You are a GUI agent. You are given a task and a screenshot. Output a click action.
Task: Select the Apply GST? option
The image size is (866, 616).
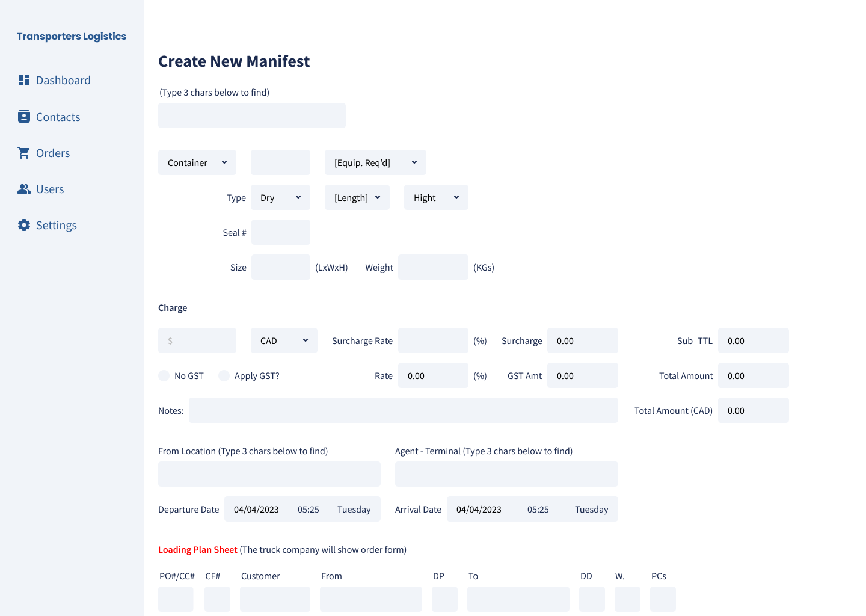pos(224,375)
